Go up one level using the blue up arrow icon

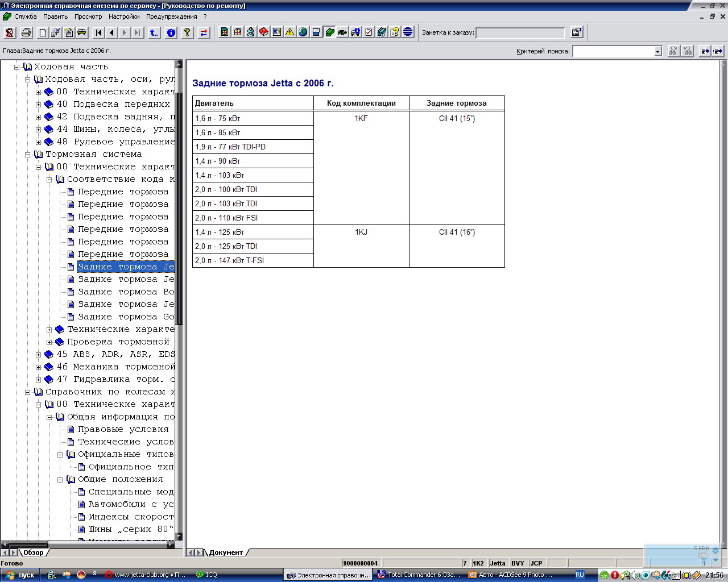154,32
